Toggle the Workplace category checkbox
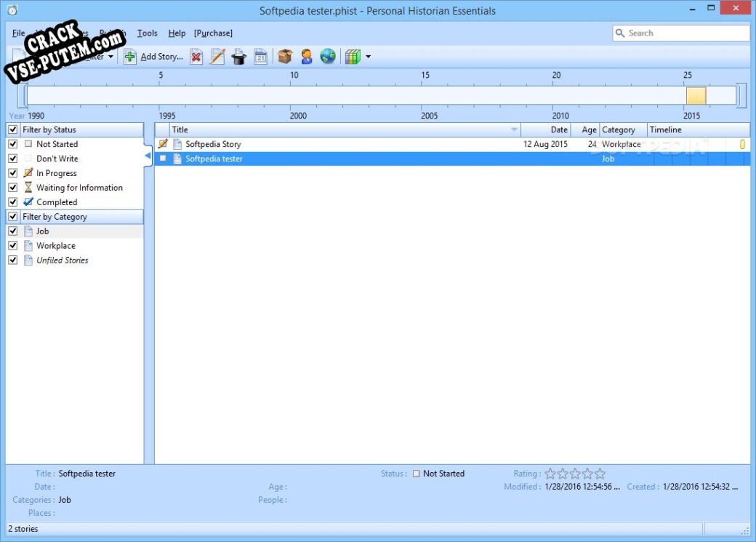 13,245
